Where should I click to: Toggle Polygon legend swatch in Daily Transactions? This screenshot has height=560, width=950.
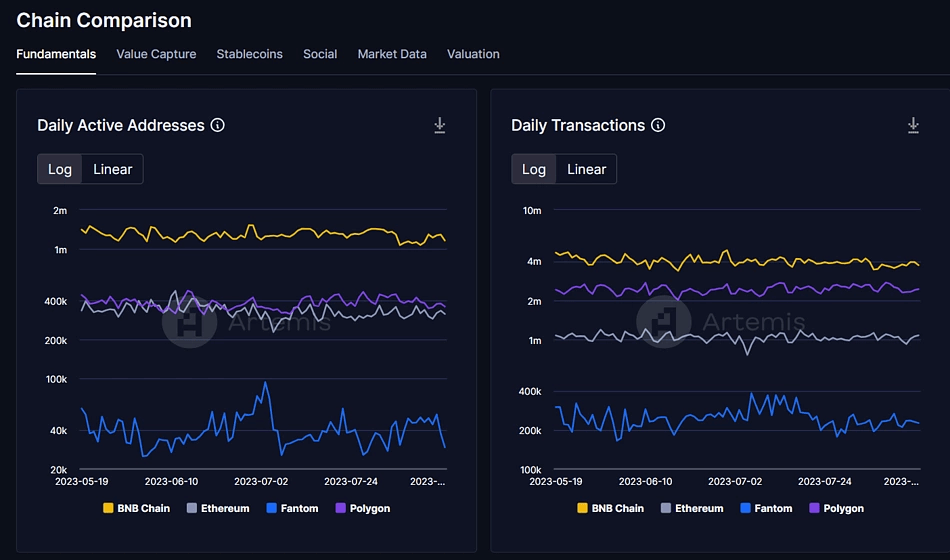coord(814,508)
